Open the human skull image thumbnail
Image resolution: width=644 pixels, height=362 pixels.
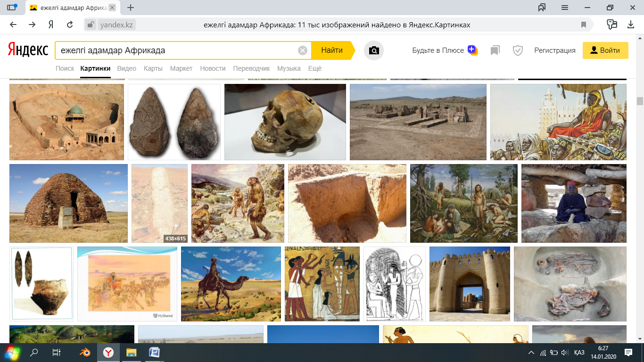tap(285, 122)
